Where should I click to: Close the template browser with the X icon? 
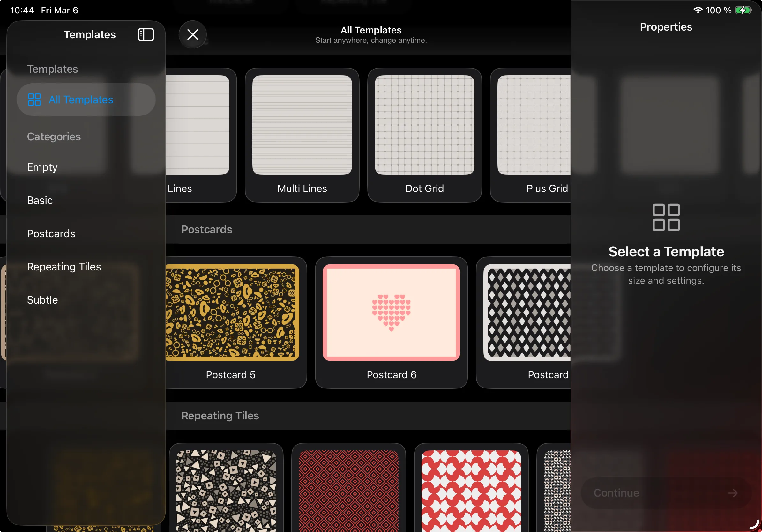[x=192, y=34]
